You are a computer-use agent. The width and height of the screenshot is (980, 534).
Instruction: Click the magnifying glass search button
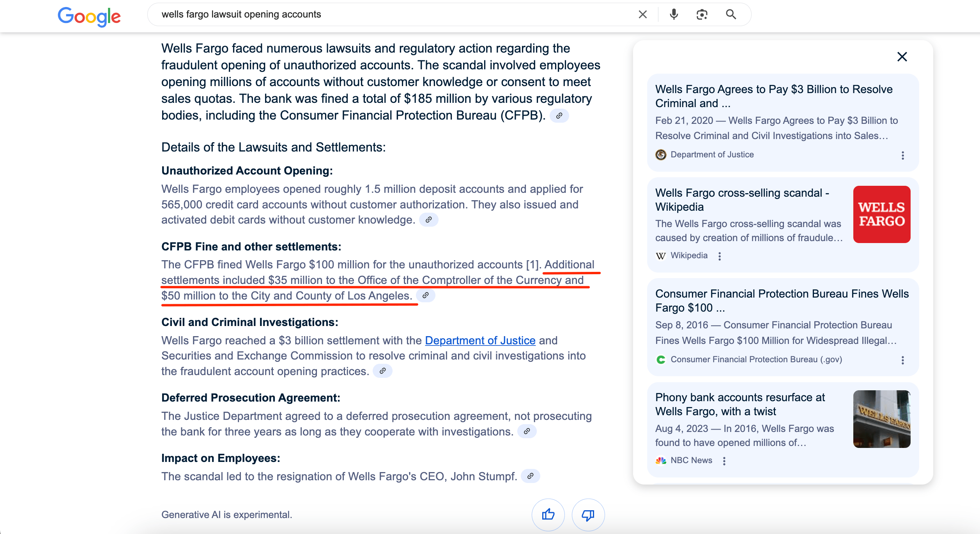click(x=731, y=14)
